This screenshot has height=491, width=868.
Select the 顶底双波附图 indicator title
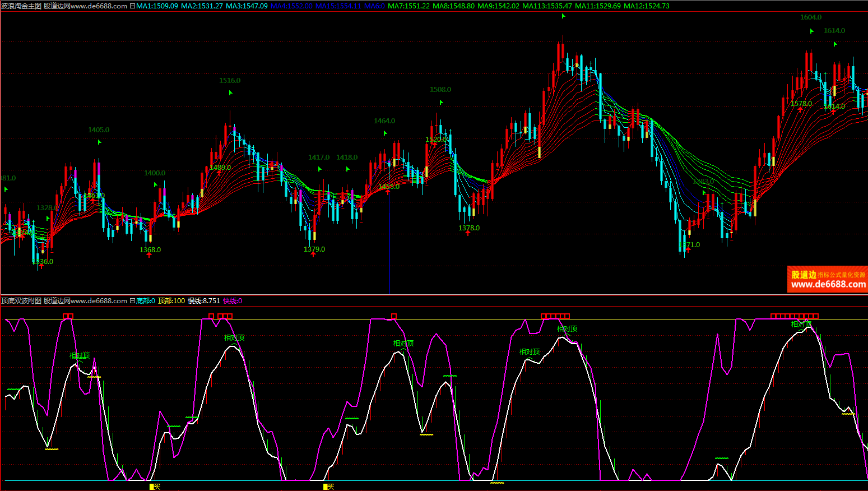(21, 301)
